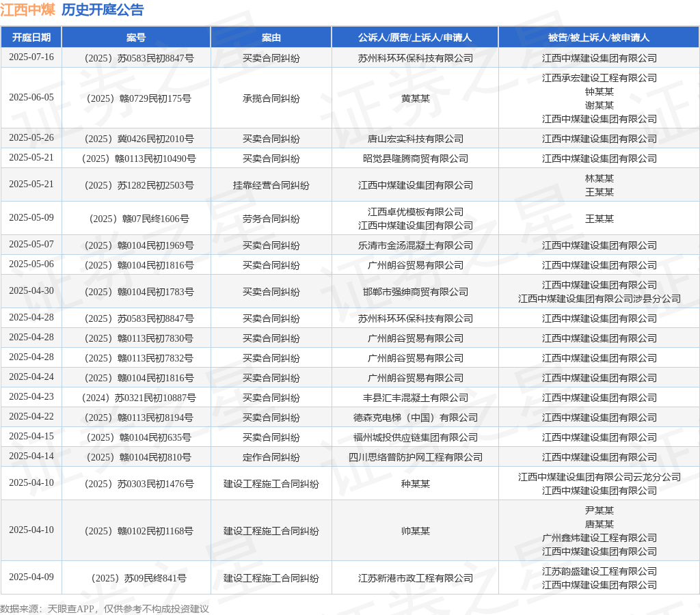The image size is (700, 615).
Task: Click plaintiff 四川思络普防护网工程有限公司
Action: point(415,457)
